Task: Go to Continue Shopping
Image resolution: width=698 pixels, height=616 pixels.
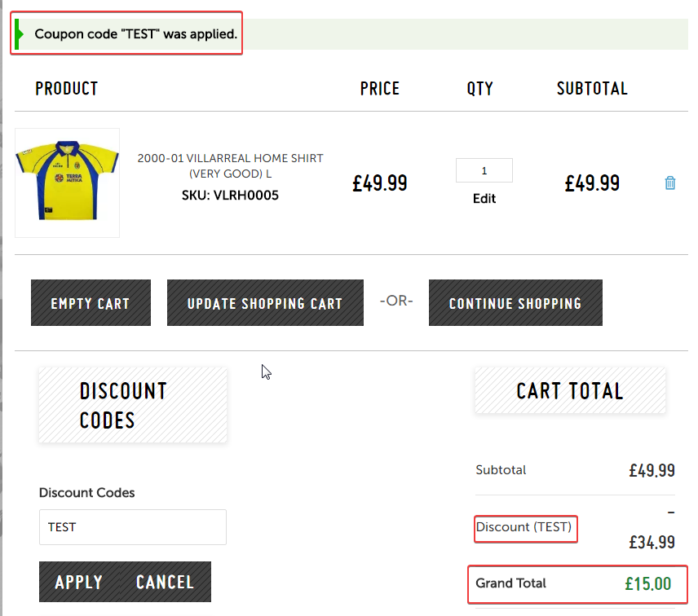Action: [x=515, y=303]
